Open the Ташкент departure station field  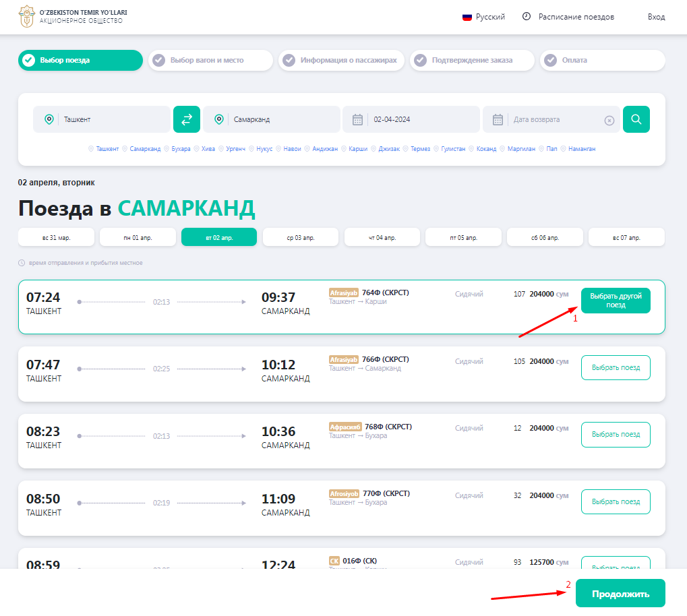point(111,119)
